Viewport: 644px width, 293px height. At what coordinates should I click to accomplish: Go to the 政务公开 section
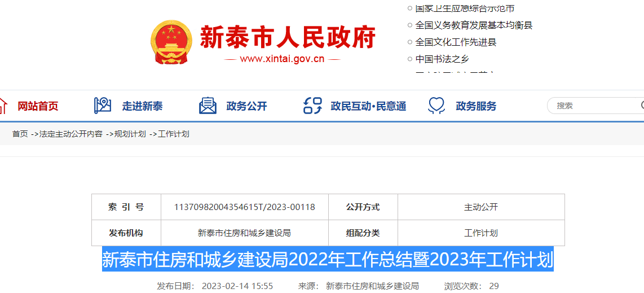tap(246, 106)
